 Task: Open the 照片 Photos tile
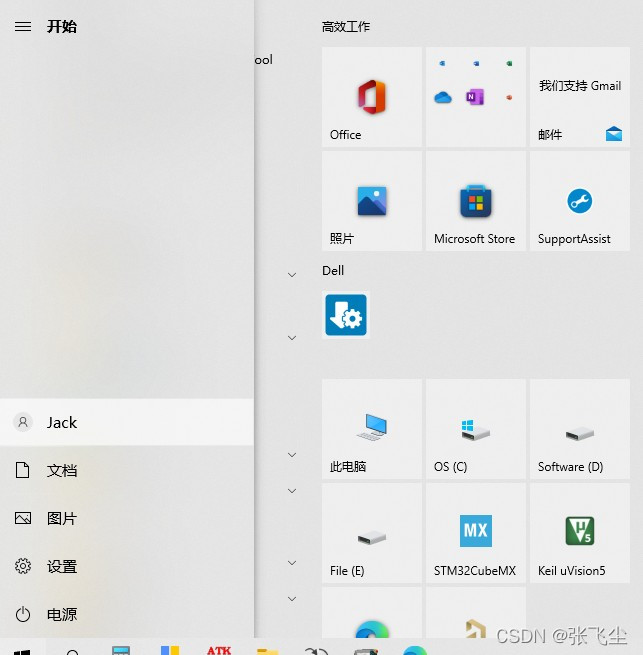[x=372, y=201]
